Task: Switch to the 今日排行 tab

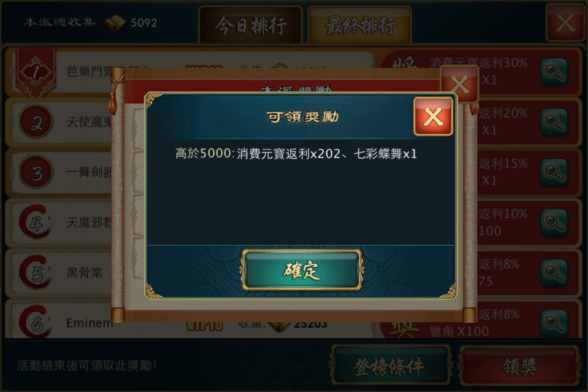Action: pyautogui.click(x=251, y=25)
